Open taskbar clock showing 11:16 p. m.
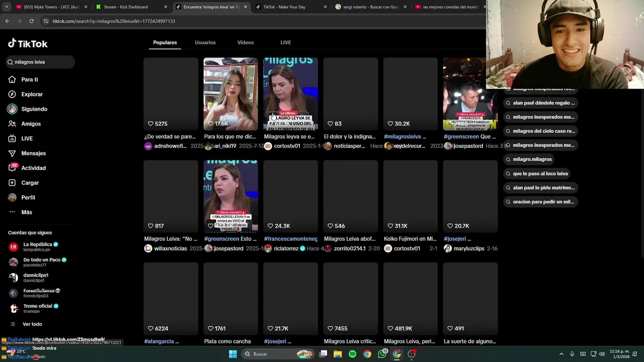 [x=619, y=354]
